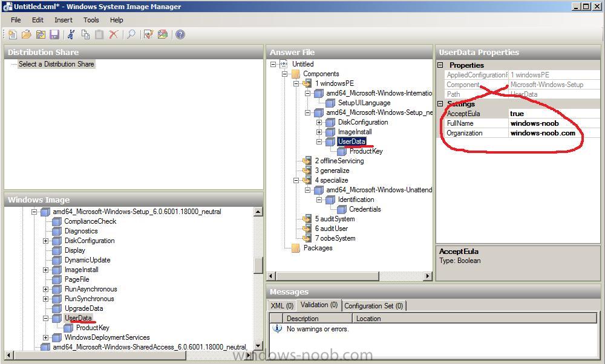This screenshot has width=605, height=364.
Task: Click the red X Delete icon
Action: [114, 34]
